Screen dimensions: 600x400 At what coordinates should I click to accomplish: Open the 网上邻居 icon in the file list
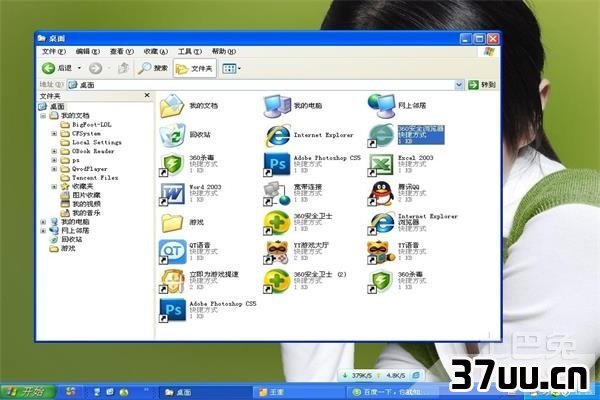coord(381,106)
